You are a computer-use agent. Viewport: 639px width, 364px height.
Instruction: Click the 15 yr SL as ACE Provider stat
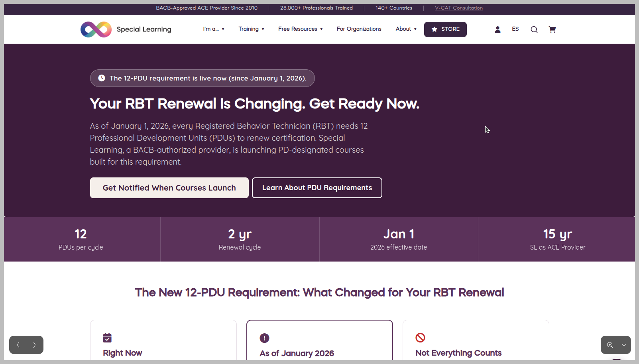tap(558, 240)
